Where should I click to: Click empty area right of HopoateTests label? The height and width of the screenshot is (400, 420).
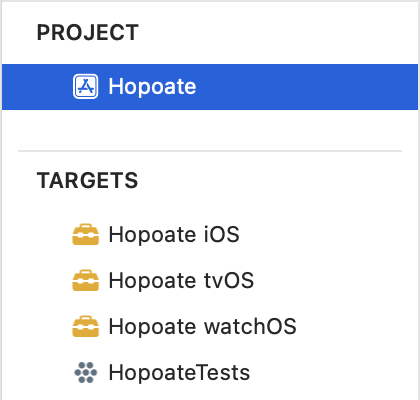333,372
